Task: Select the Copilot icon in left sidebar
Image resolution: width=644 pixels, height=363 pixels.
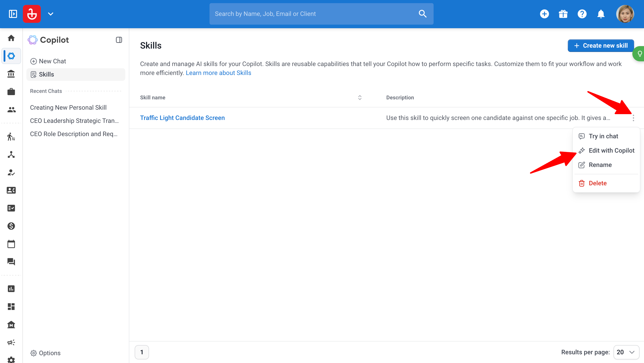Action: click(x=11, y=56)
